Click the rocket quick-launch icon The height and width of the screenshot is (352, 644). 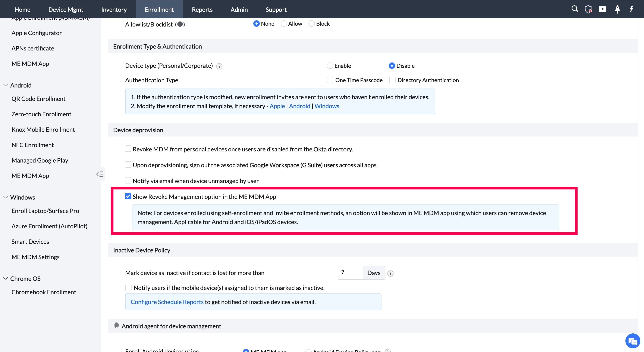point(617,9)
